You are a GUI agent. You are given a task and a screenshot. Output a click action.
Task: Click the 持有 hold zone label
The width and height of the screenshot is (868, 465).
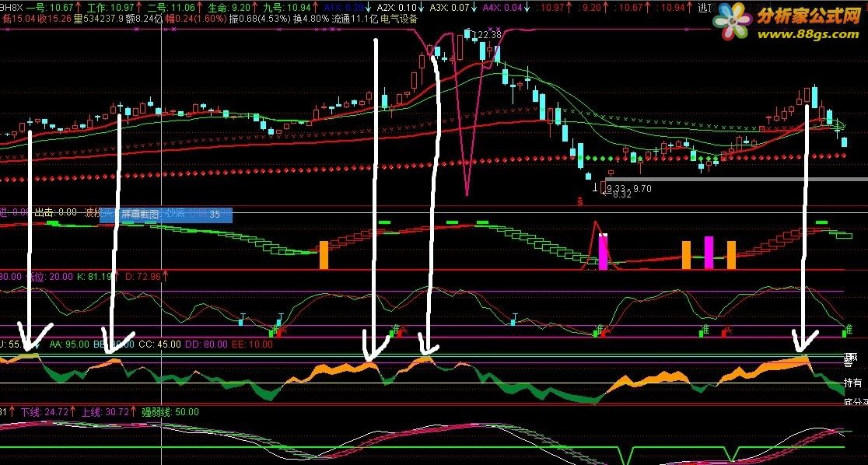point(852,383)
